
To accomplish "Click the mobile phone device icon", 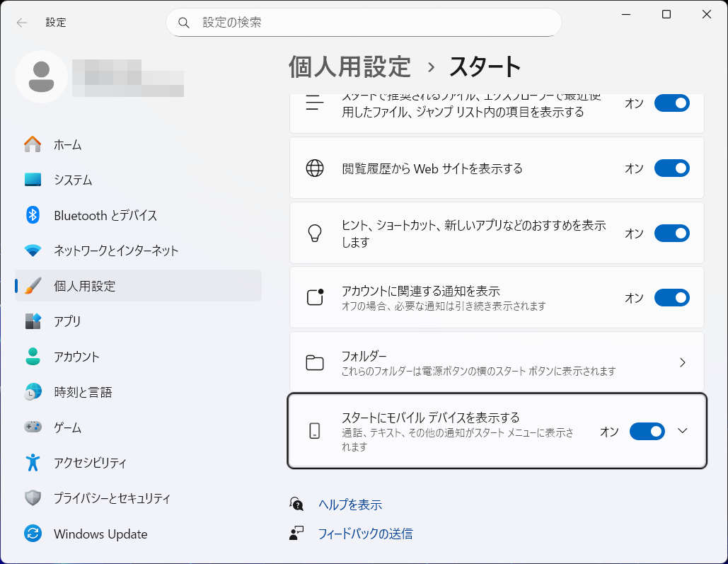I will pos(315,431).
